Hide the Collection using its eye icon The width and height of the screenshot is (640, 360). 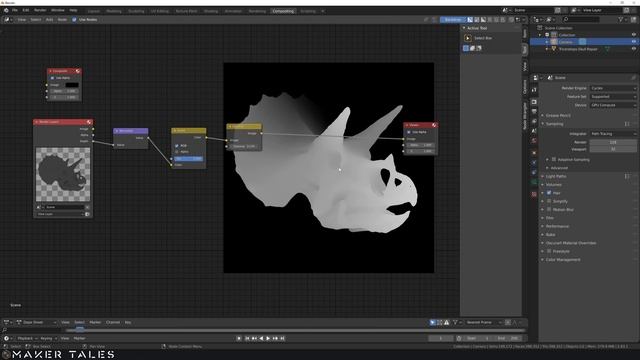point(634,35)
